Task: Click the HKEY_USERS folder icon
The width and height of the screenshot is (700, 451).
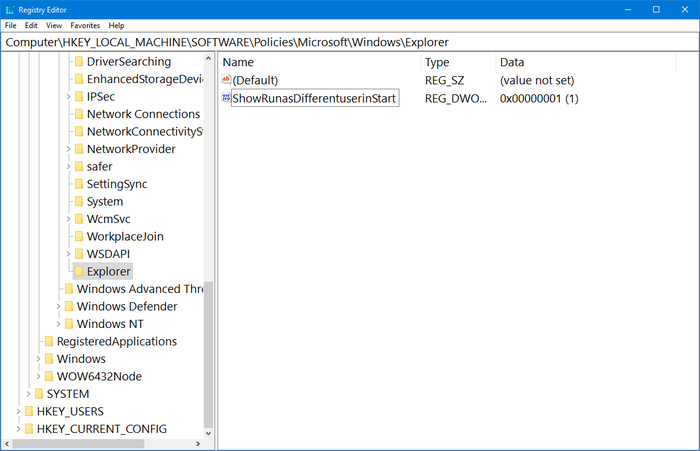Action: click(x=29, y=411)
